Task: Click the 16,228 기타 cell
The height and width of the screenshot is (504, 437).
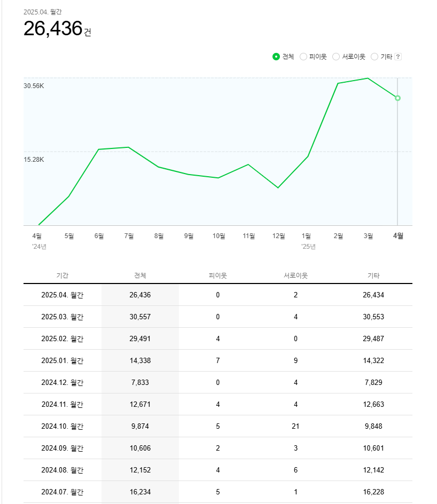Action: coord(373,492)
